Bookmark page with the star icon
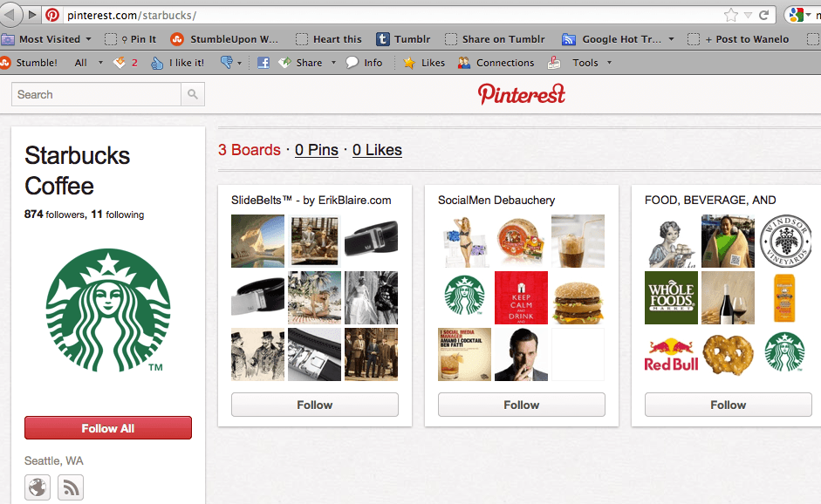 pos(731,15)
